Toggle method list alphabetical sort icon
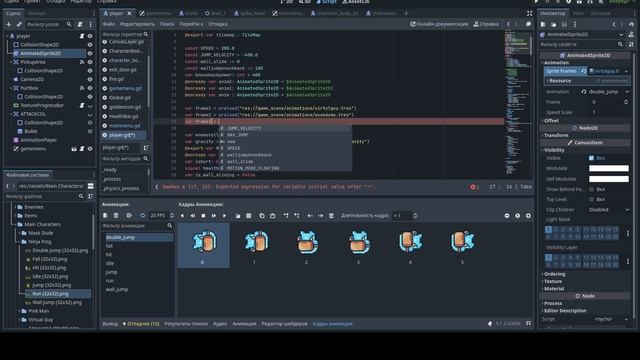The width and height of the screenshot is (640, 360). click(146, 148)
